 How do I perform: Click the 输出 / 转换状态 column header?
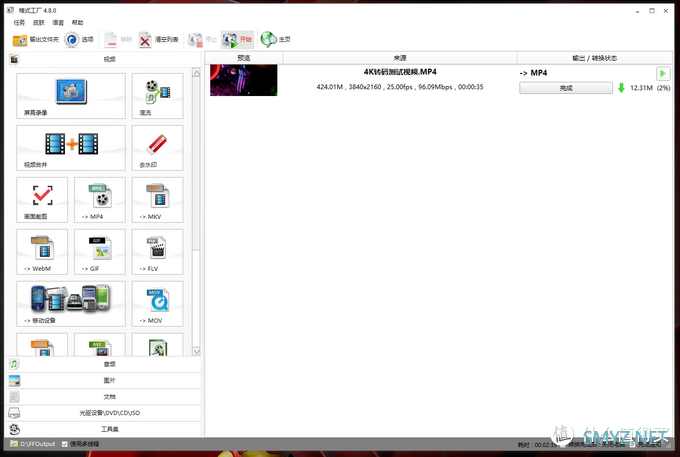coord(595,58)
